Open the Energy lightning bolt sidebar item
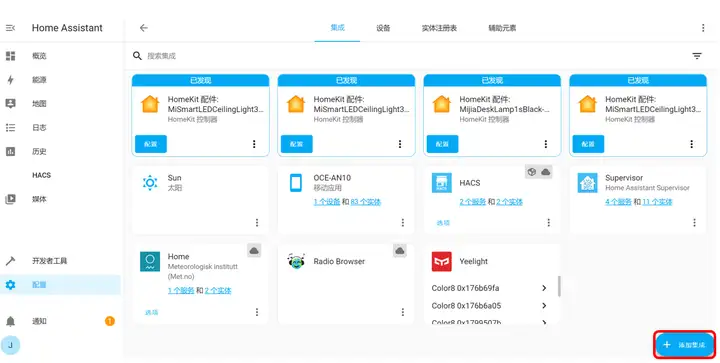Image resolution: width=720 pixels, height=363 pixels. (10, 80)
